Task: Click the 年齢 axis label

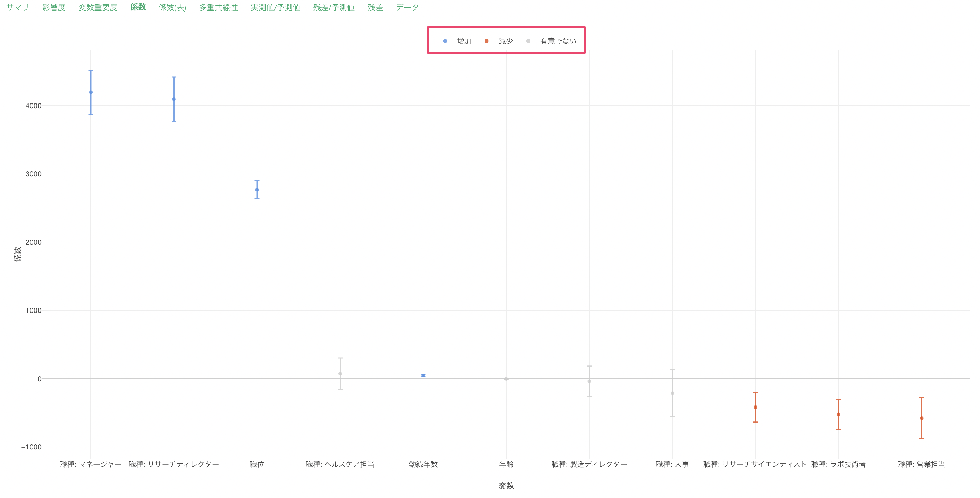Action: point(506,464)
